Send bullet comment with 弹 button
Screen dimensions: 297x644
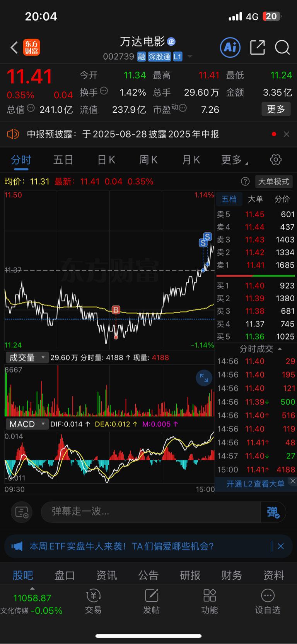[273, 512]
